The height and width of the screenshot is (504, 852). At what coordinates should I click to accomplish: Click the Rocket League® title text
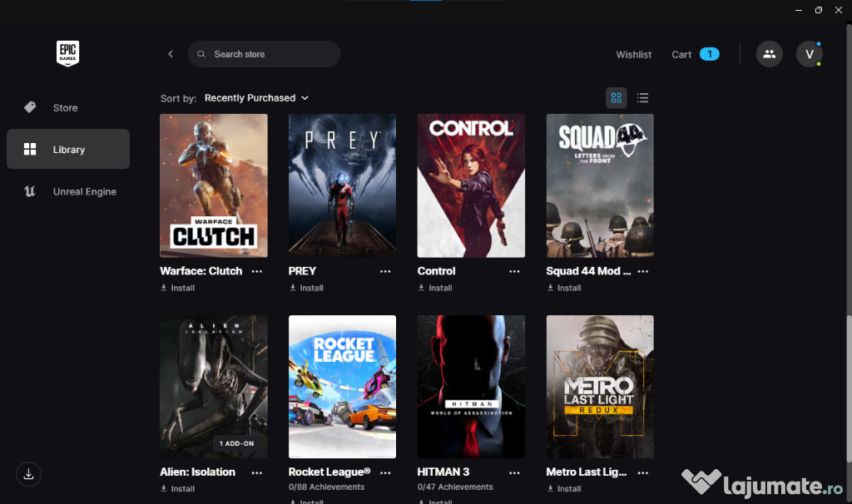point(329,472)
